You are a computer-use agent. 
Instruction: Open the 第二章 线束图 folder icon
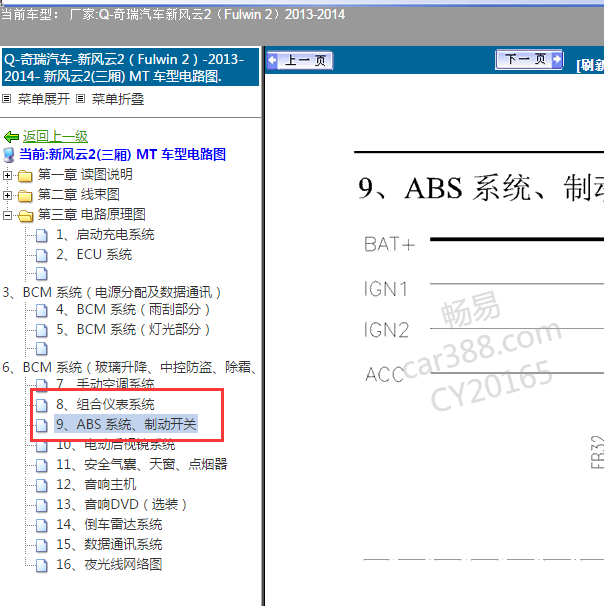pyautogui.click(x=25, y=196)
